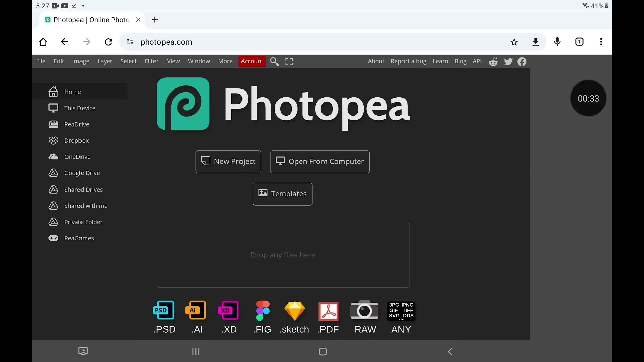Image resolution: width=644 pixels, height=362 pixels.
Task: Go back with the browser arrow
Action: click(x=64, y=42)
